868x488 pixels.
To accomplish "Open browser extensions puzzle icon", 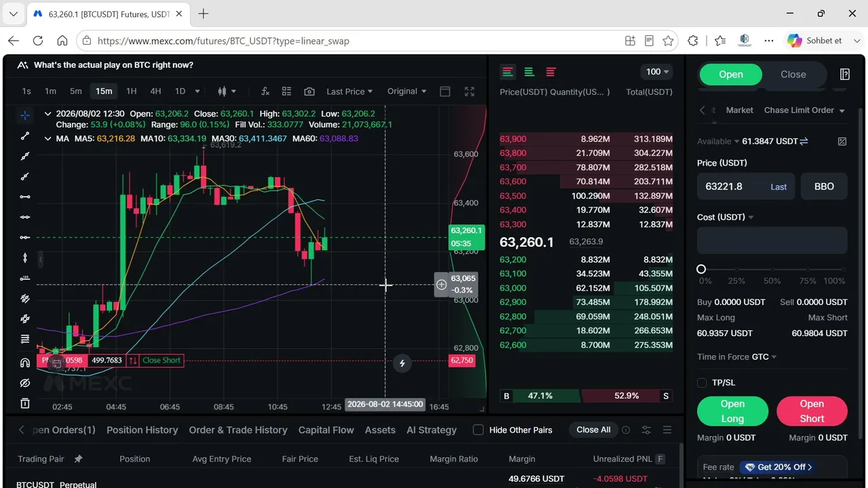I will [x=692, y=41].
